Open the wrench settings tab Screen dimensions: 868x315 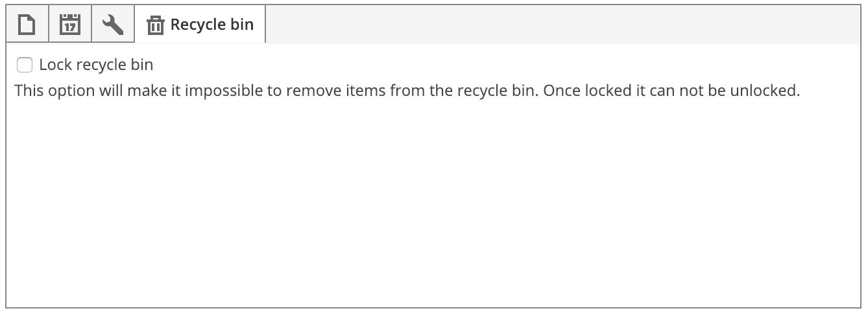coord(113,25)
